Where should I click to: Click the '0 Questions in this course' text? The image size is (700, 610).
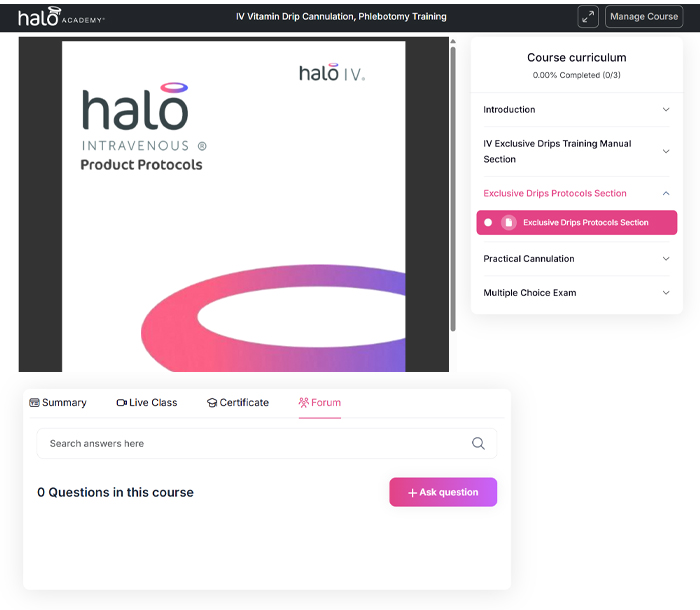point(115,492)
